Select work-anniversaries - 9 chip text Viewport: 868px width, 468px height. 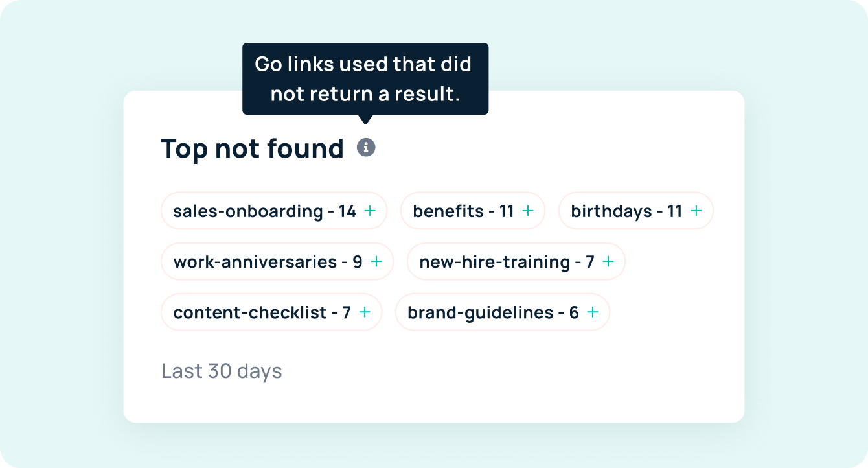pos(268,262)
